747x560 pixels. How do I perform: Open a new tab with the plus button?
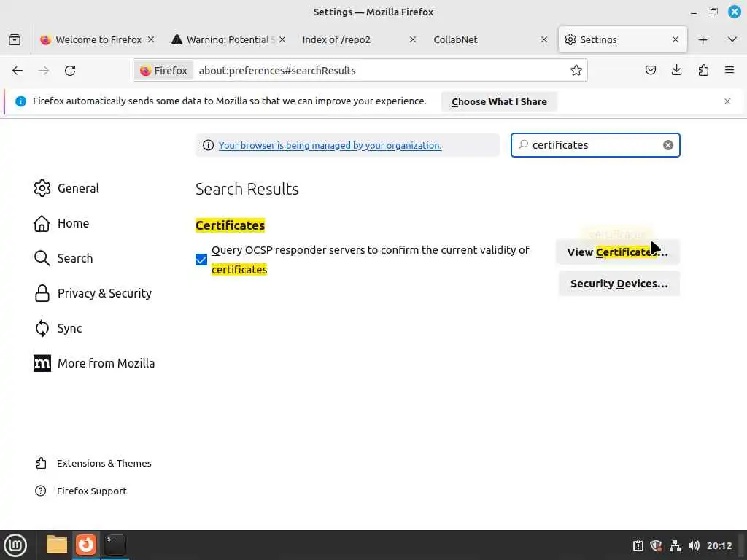click(x=703, y=39)
